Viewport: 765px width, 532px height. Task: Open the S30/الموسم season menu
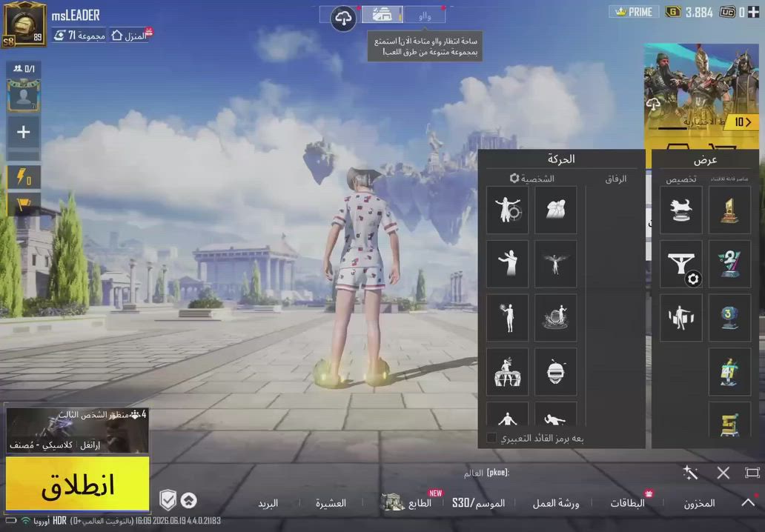point(478,503)
